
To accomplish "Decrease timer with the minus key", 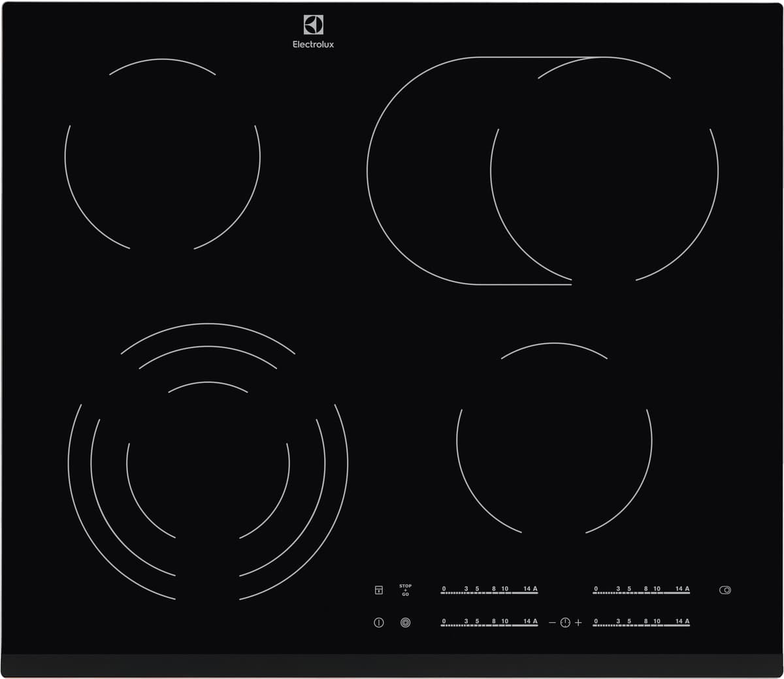I will click(x=552, y=623).
